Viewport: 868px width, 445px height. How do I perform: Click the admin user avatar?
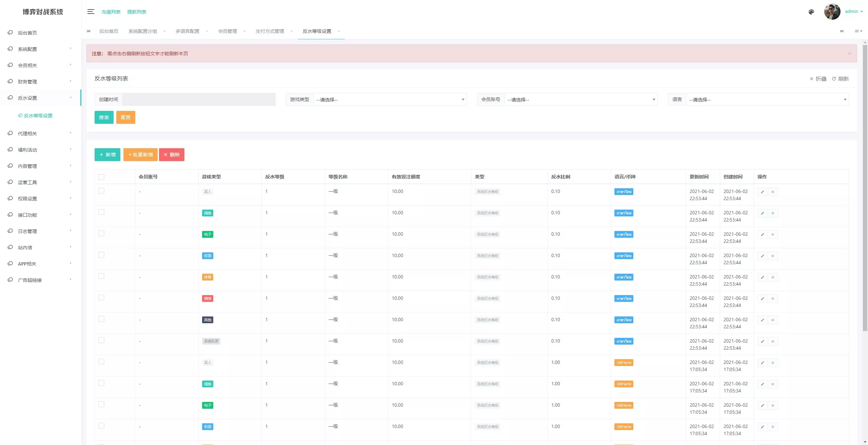832,12
